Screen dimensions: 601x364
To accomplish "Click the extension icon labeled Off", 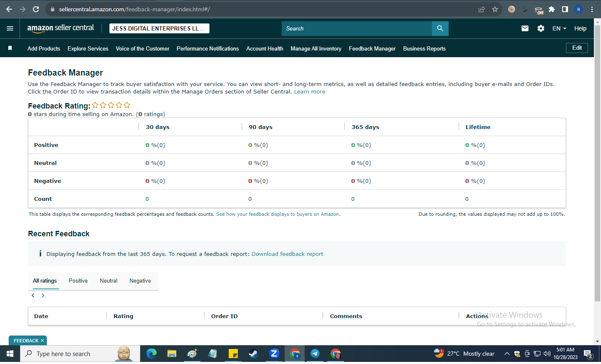I will (539, 10).
